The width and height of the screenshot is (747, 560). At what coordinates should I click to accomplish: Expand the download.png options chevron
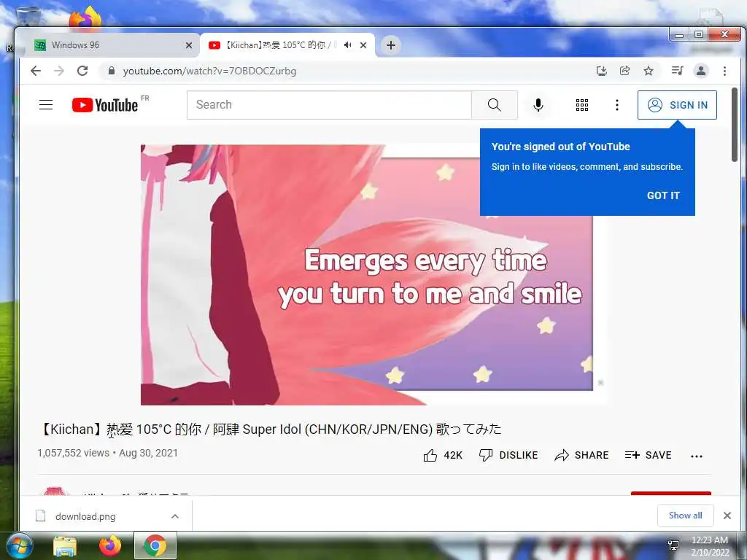[x=175, y=516]
